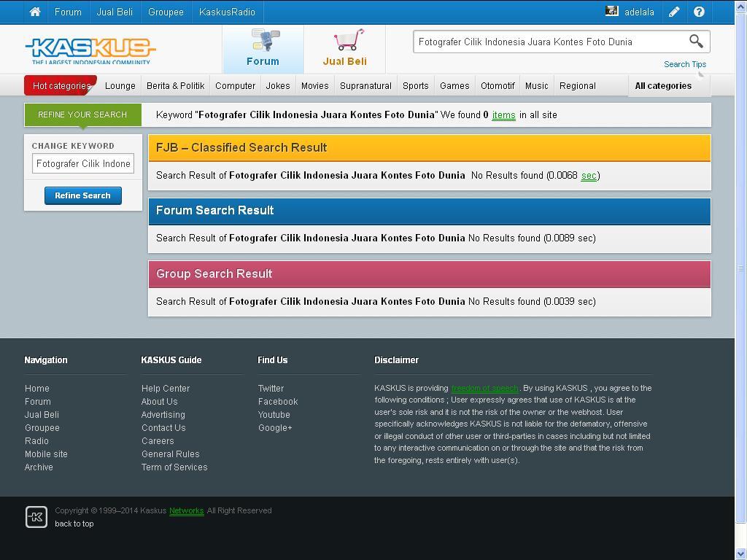Viewport: 747px width, 560px height.
Task: Open KaskusRadio in the top bar
Action: click(228, 12)
